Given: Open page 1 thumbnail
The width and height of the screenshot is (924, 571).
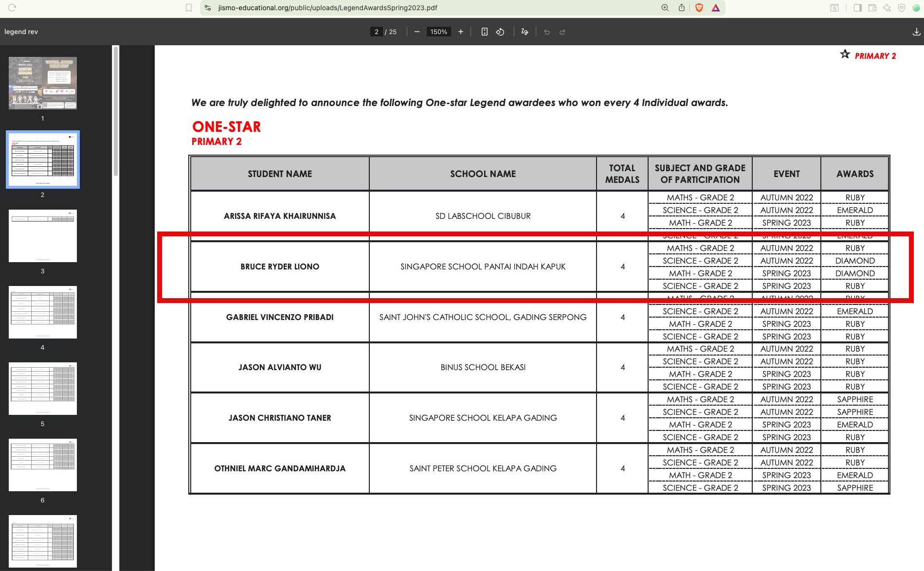Looking at the screenshot, I should [43, 83].
